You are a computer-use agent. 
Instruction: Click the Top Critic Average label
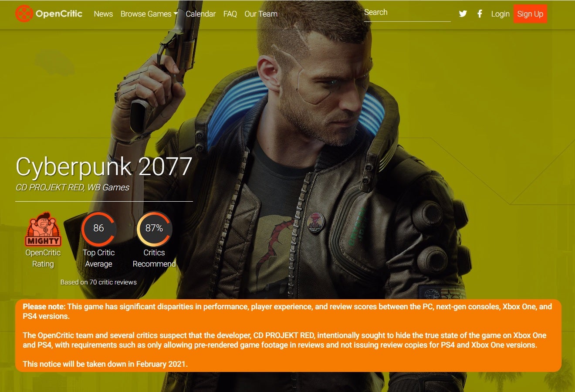pyautogui.click(x=98, y=258)
